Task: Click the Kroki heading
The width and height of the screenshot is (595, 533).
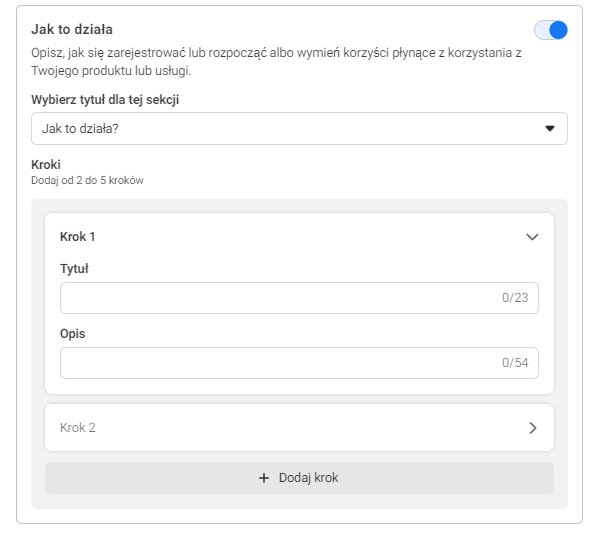Action: [x=46, y=165]
